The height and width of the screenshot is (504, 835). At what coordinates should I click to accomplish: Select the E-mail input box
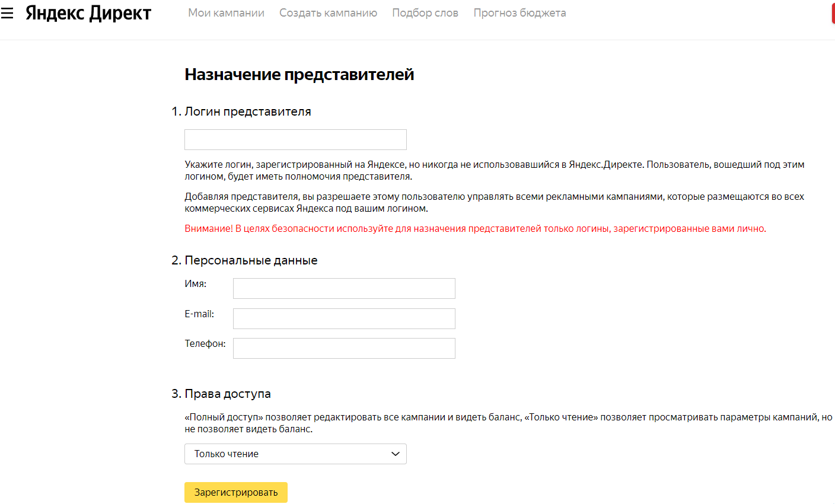coord(344,318)
